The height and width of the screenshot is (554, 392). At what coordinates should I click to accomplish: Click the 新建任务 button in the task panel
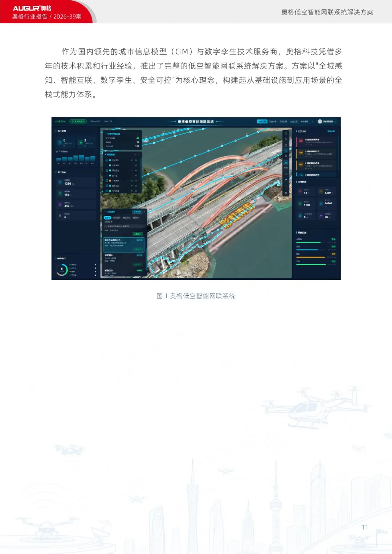pos(137,212)
